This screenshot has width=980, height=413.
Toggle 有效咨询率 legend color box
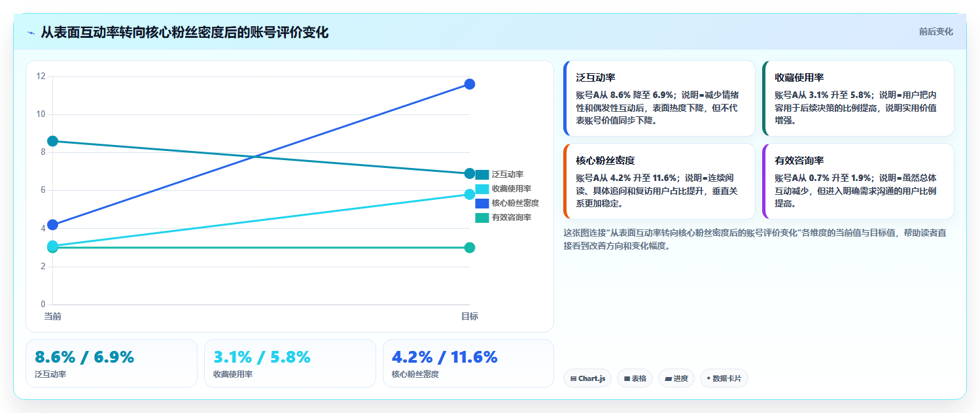click(x=482, y=218)
